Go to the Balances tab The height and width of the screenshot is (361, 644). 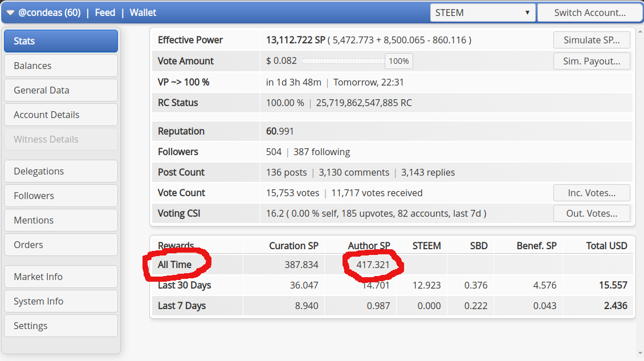(60, 66)
